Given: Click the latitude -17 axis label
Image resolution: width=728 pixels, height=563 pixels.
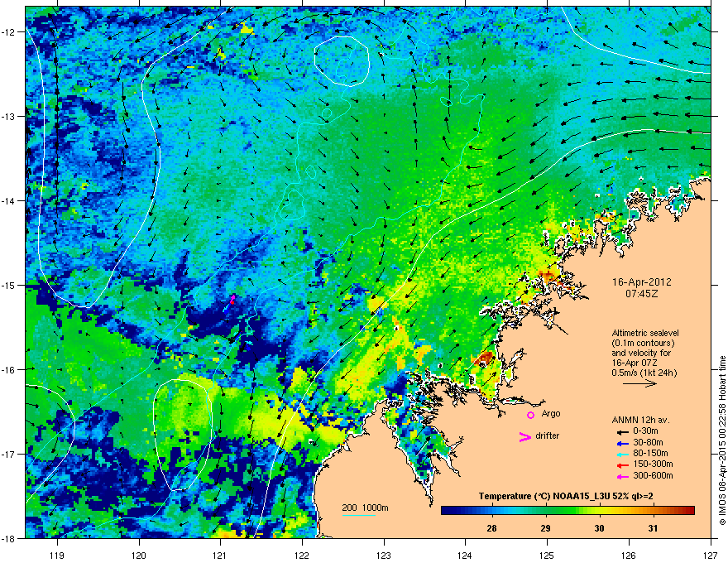Looking at the screenshot, I should click(9, 454).
